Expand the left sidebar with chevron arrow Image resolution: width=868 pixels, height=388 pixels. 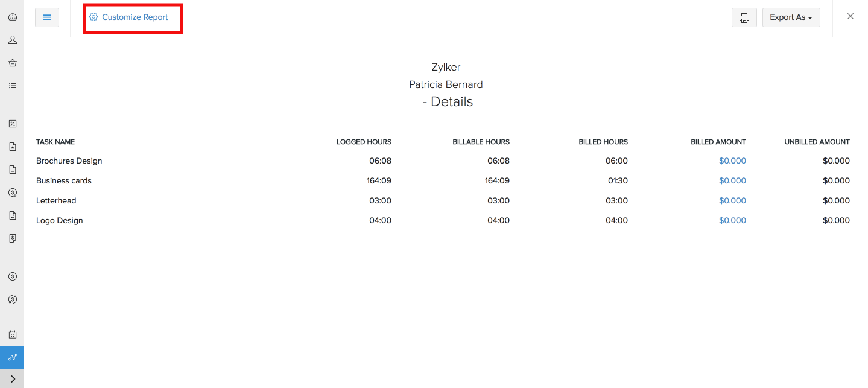(12, 379)
